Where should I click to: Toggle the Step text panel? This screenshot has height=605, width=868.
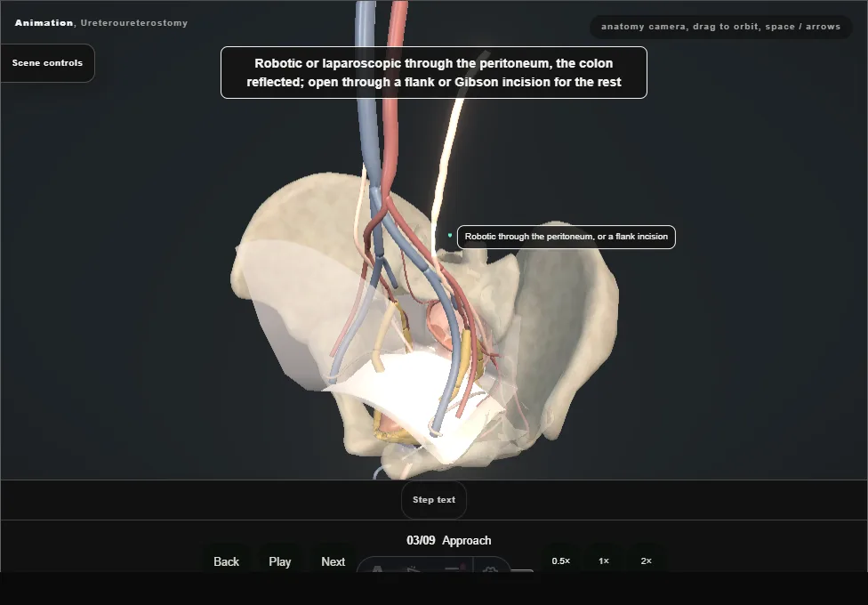(434, 500)
